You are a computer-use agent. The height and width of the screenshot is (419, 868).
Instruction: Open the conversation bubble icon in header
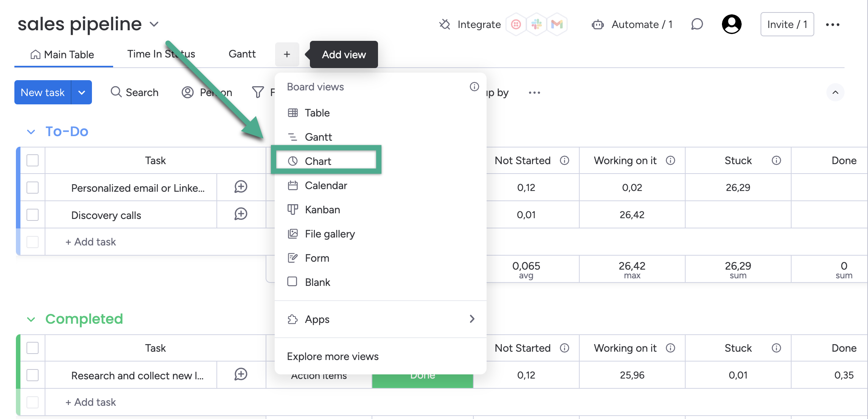pos(697,25)
